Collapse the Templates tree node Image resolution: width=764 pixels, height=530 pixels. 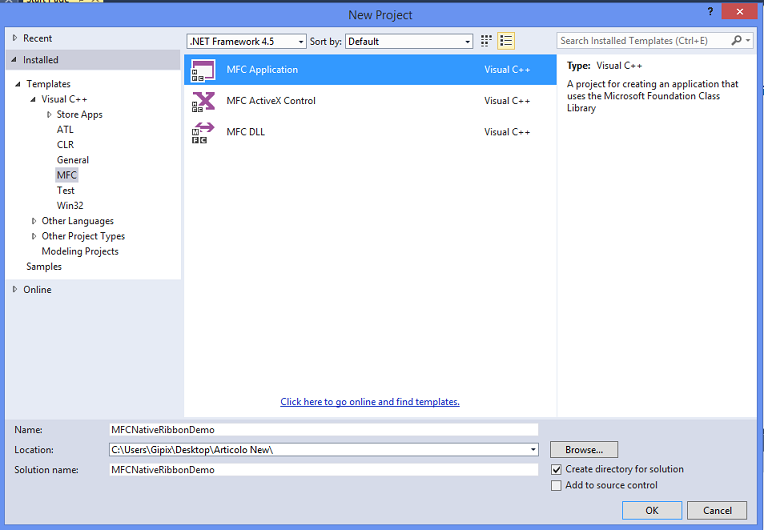(18, 84)
